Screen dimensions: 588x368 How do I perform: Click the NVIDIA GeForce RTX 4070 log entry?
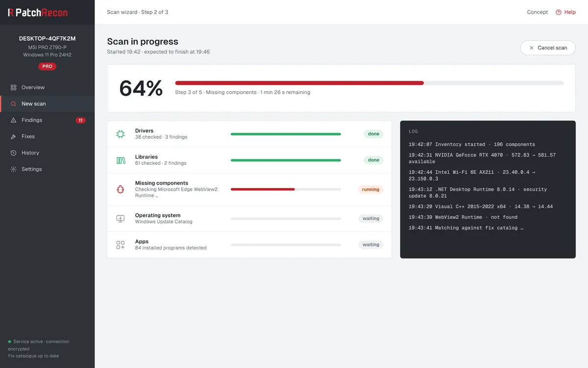pos(482,158)
